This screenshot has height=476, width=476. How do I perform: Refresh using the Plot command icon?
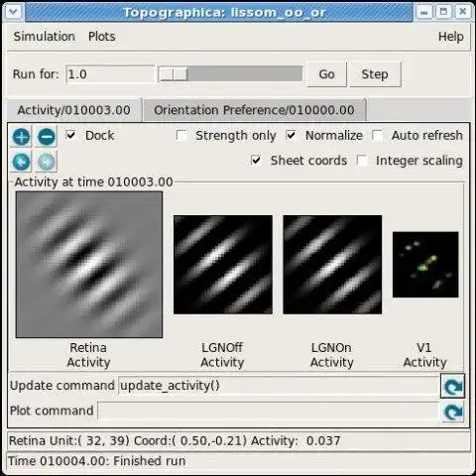coord(452,412)
